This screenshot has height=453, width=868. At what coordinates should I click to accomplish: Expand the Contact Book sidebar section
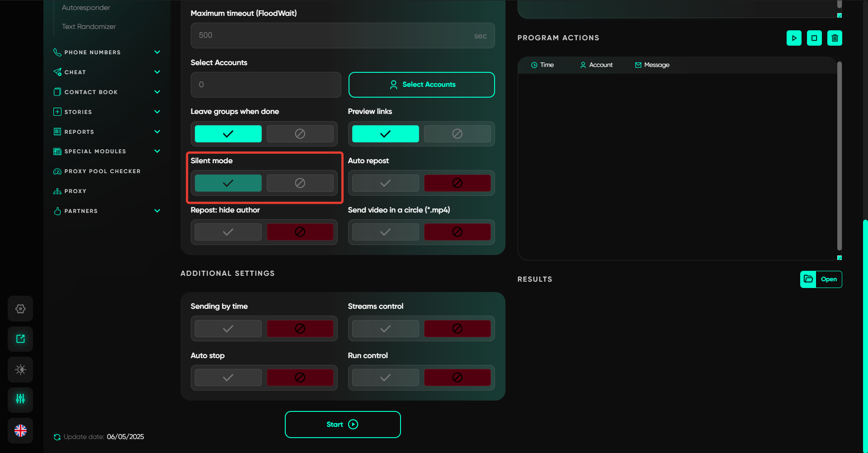157,92
